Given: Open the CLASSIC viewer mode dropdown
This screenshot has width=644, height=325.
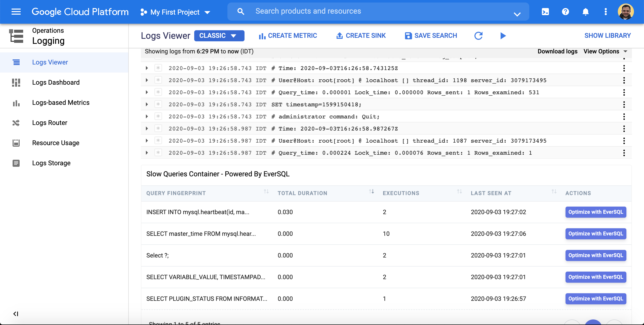Looking at the screenshot, I should point(219,36).
